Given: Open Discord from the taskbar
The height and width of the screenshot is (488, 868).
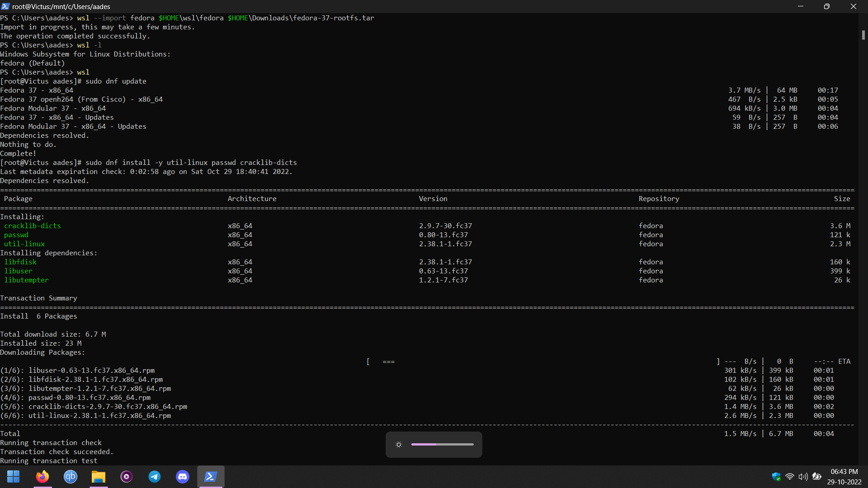Looking at the screenshot, I should pos(182,477).
